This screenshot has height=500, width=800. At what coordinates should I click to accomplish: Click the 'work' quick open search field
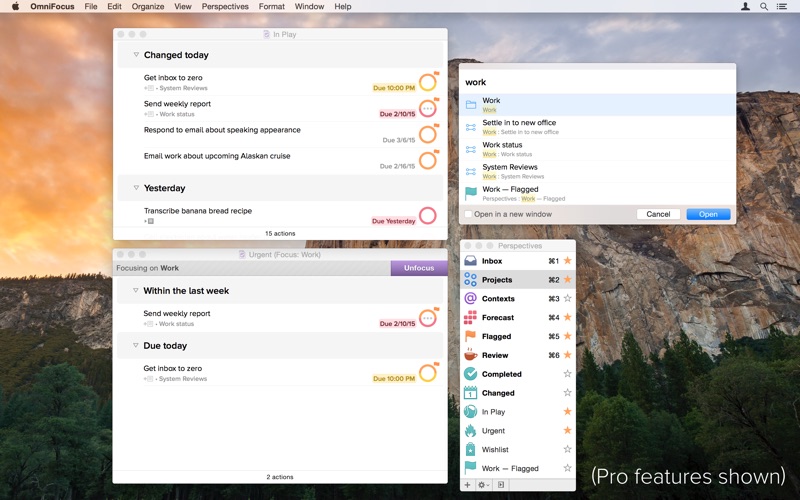pos(597,82)
